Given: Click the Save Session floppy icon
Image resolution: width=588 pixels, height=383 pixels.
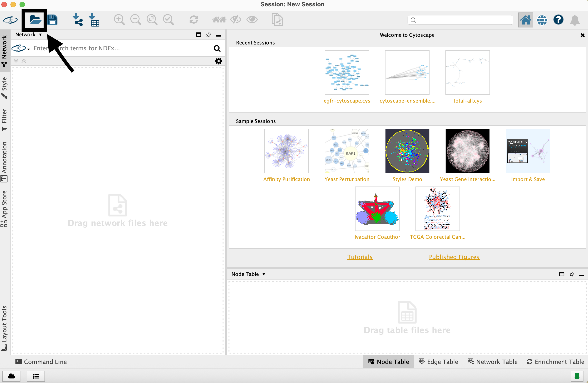Looking at the screenshot, I should [52, 20].
